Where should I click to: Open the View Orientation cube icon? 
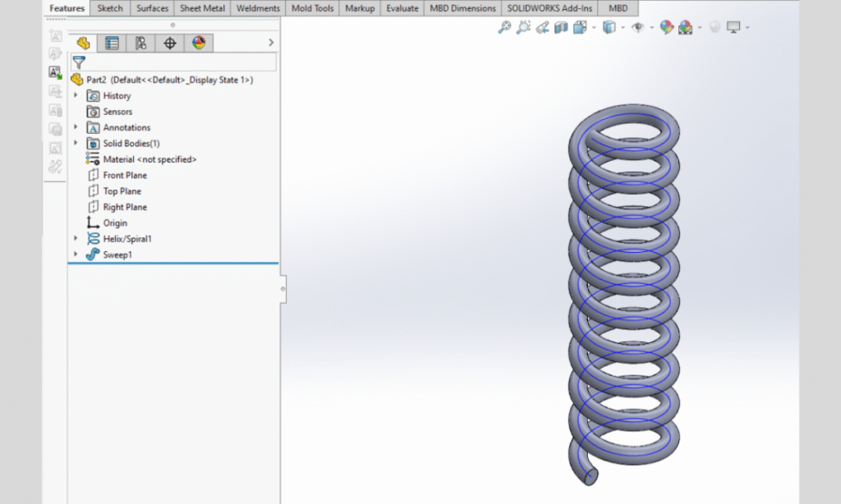(609, 27)
